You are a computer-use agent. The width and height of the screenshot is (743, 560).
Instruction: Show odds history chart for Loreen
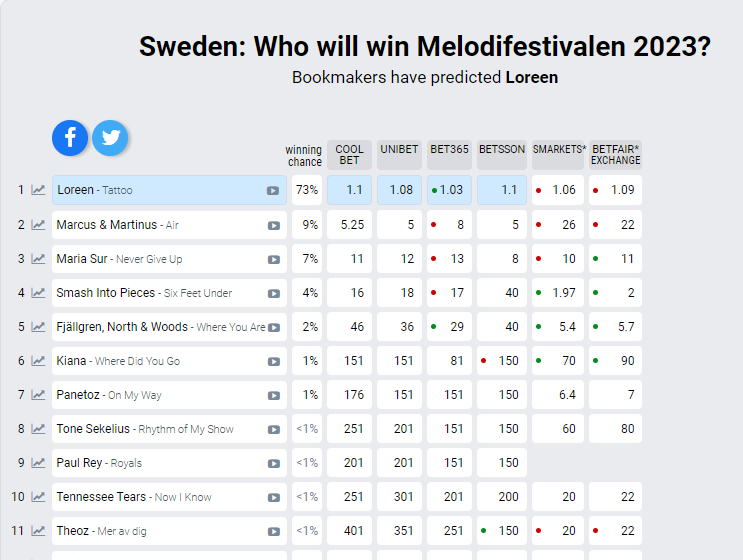pos(38,190)
